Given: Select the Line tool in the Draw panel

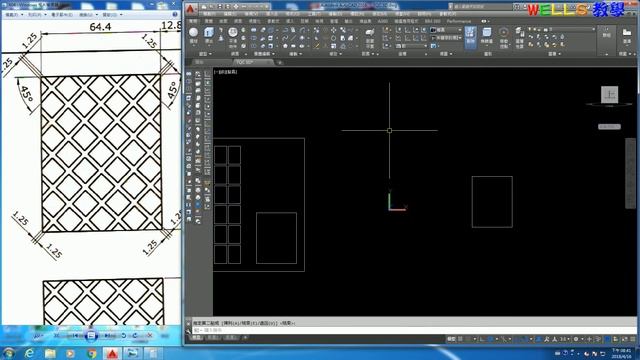Looking at the screenshot, I should [x=293, y=38].
